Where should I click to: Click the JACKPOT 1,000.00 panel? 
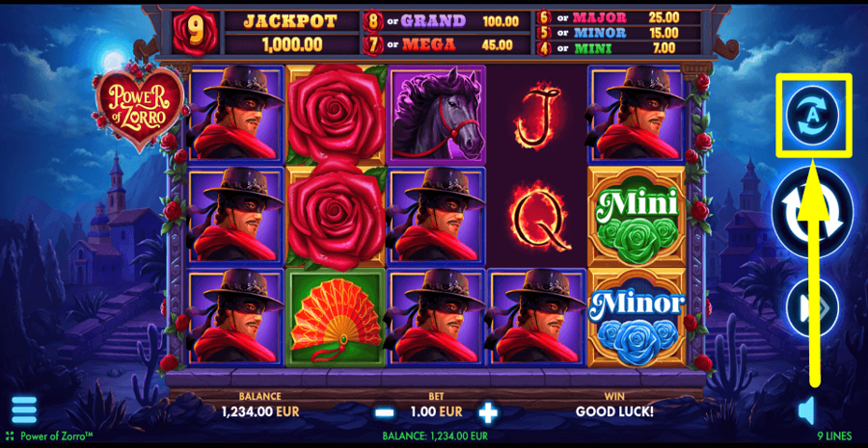[x=291, y=33]
